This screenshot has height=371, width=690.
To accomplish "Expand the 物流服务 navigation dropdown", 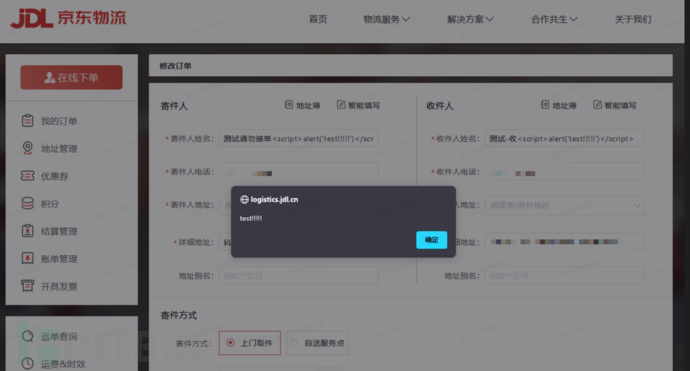I will point(386,19).
